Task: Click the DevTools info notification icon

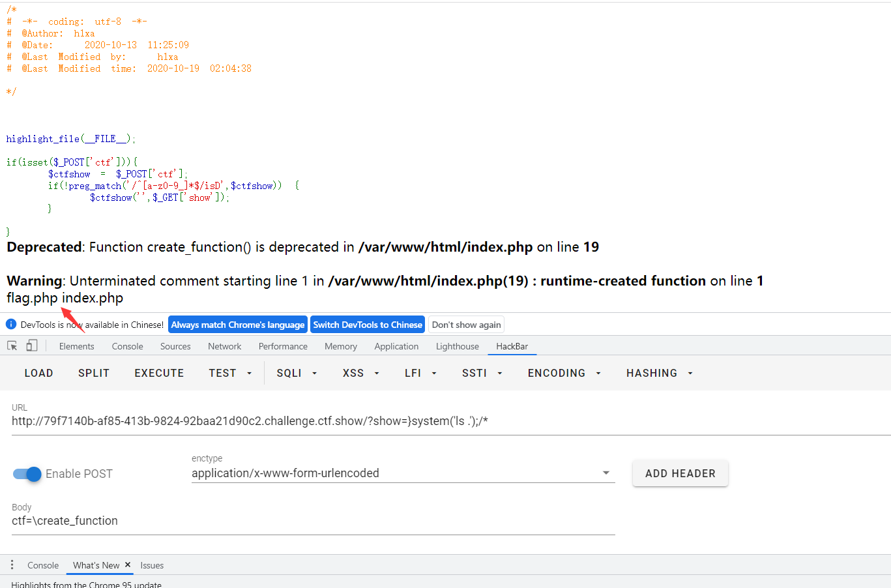Action: (11, 324)
